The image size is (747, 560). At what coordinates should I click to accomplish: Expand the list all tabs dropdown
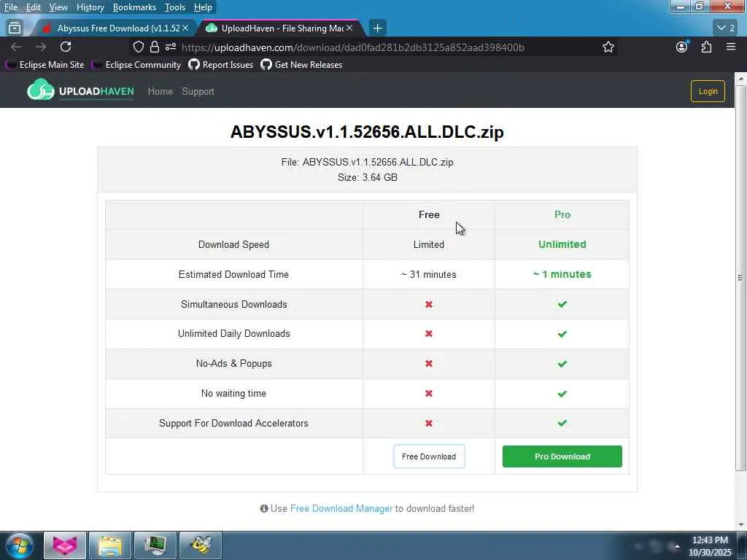(726, 28)
